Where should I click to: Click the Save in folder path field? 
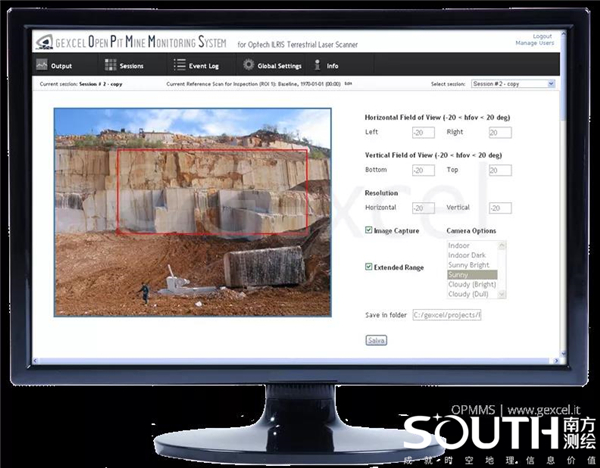point(447,315)
